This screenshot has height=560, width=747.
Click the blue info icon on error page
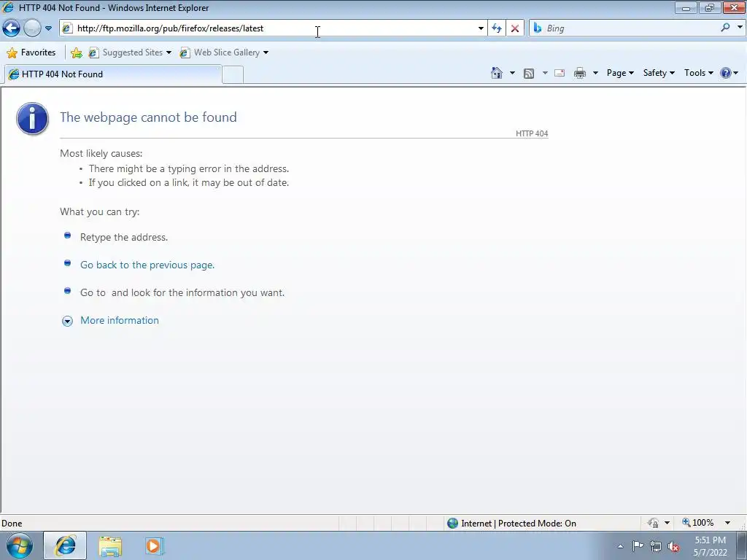pos(32,119)
